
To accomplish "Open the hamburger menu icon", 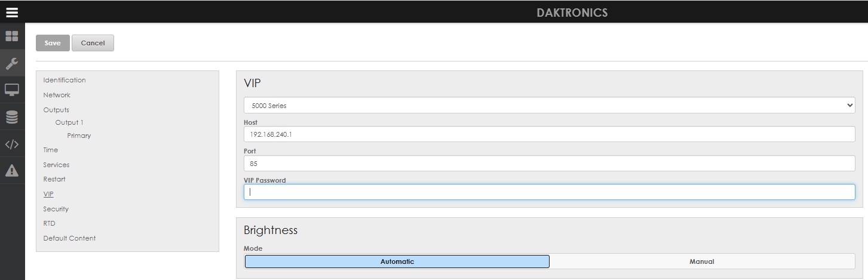I will 12,12.
